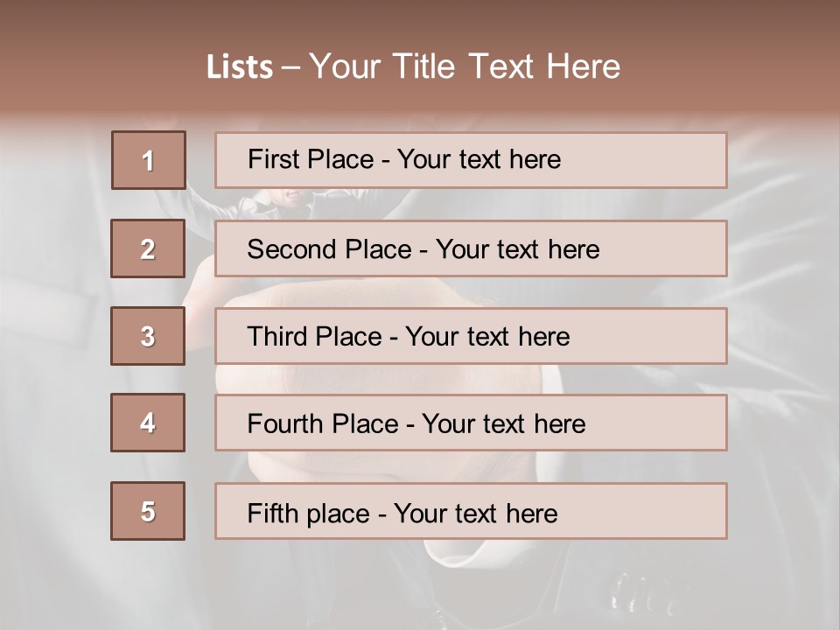Image resolution: width=840 pixels, height=630 pixels.
Task: Click the number 5 box
Action: click(148, 511)
